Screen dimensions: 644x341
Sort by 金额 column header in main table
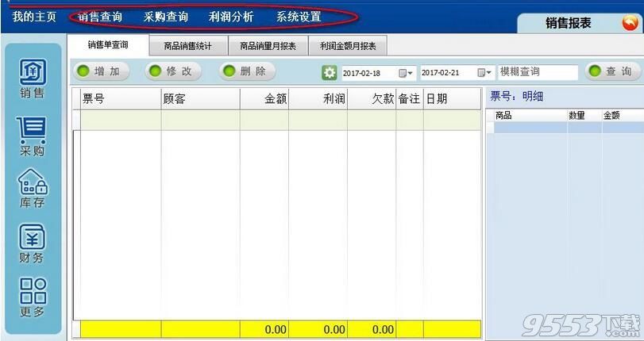click(264, 99)
